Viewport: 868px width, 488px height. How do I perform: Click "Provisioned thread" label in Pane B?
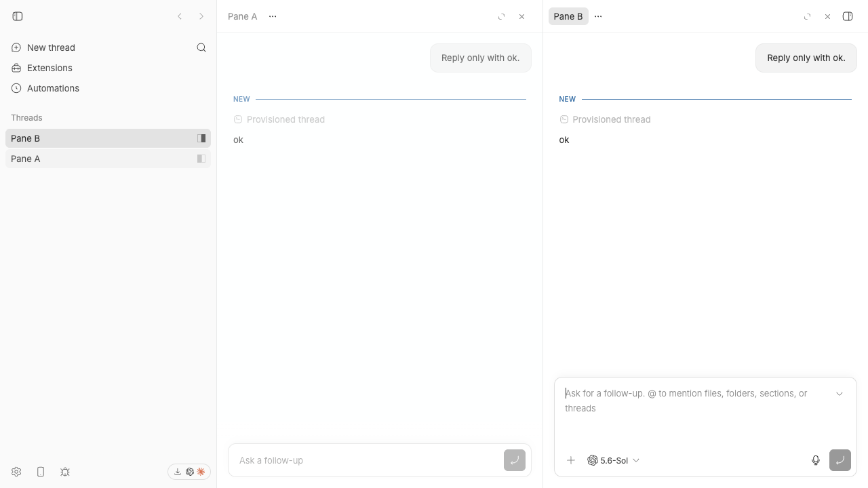pos(612,119)
